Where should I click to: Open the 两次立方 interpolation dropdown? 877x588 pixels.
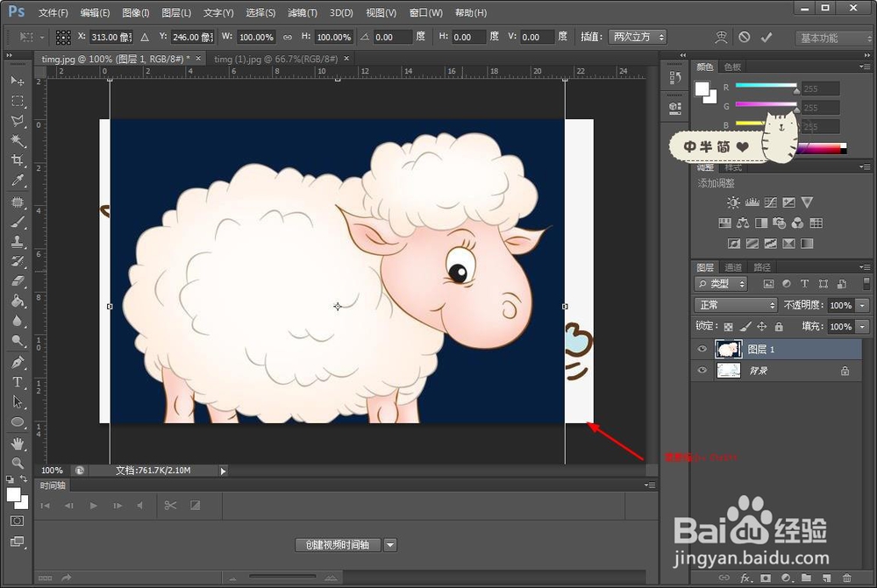click(x=637, y=37)
